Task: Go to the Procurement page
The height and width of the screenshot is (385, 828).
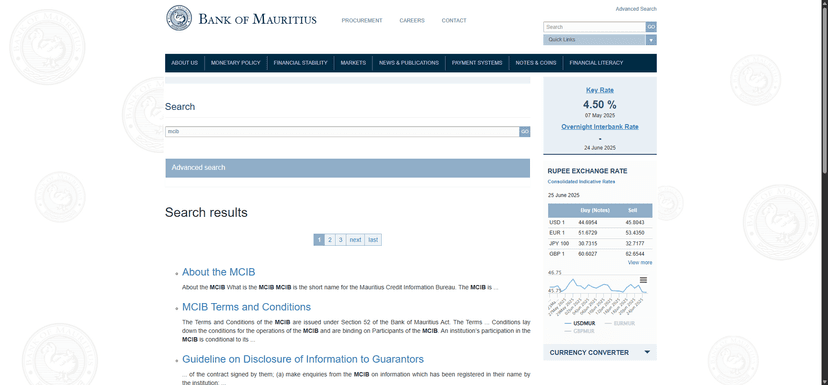Action: pos(362,21)
